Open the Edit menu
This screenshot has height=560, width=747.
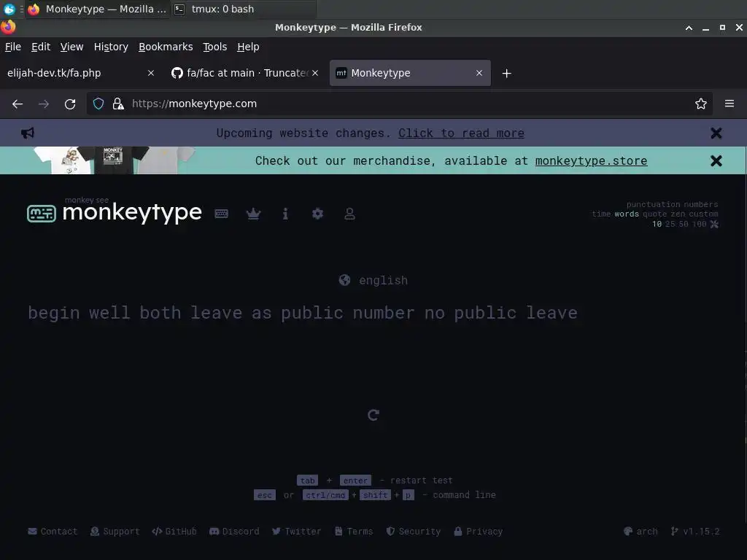41,47
